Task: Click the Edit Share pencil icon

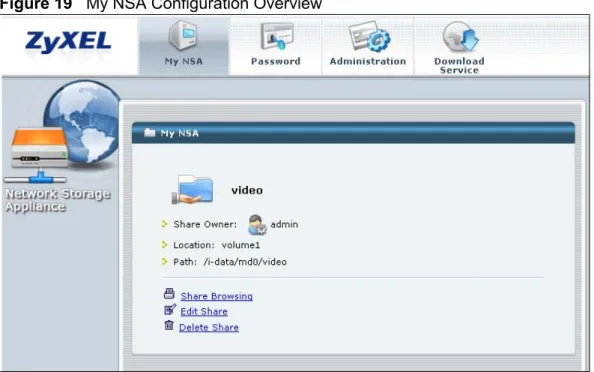Action: [170, 309]
